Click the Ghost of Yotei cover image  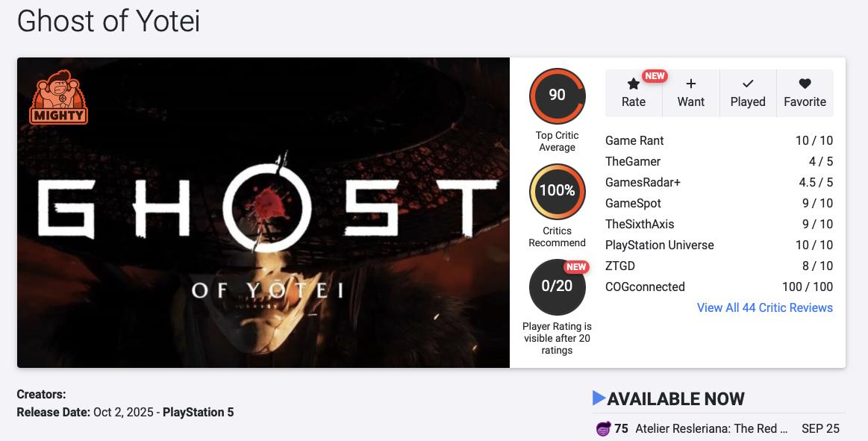tap(263, 212)
